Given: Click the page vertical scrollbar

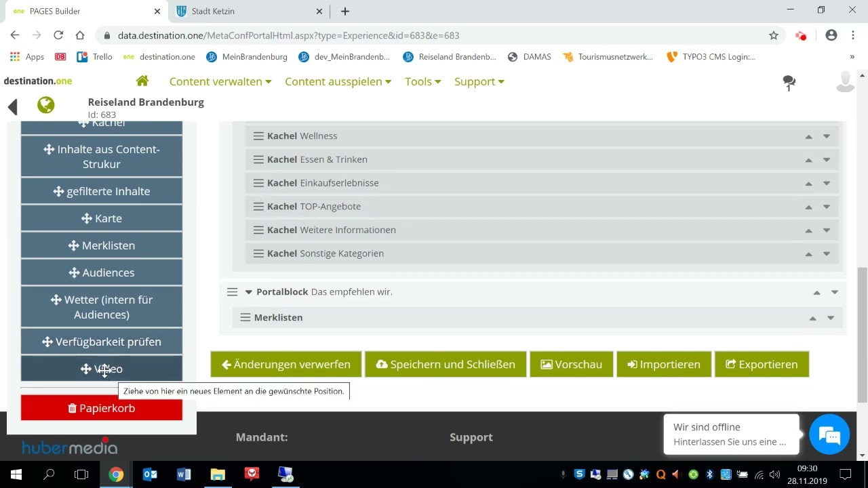Looking at the screenshot, I should 862,334.
